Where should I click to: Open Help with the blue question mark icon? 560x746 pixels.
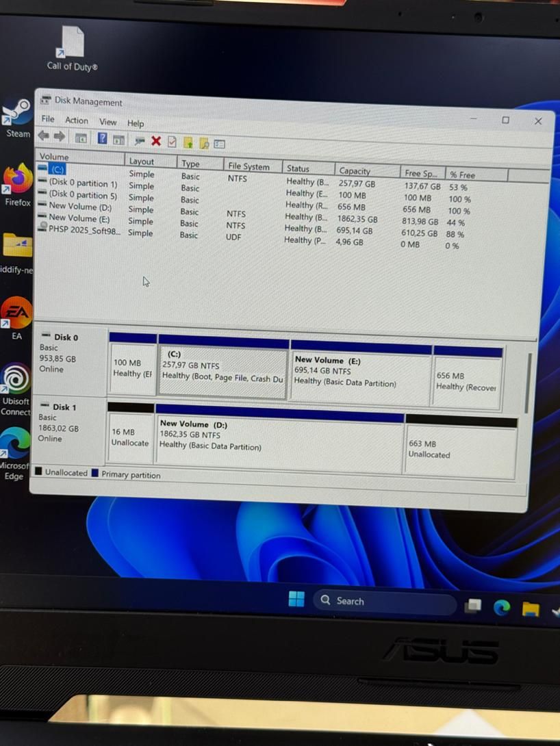click(102, 138)
